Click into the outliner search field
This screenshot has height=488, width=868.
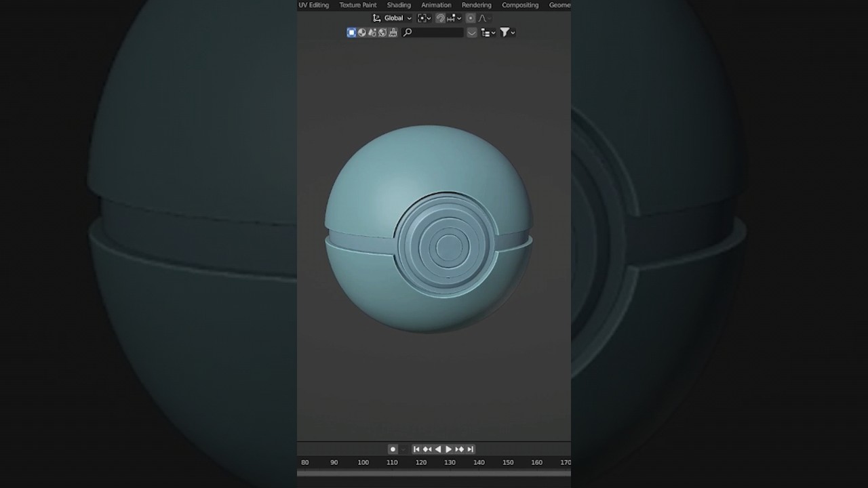pyautogui.click(x=433, y=33)
